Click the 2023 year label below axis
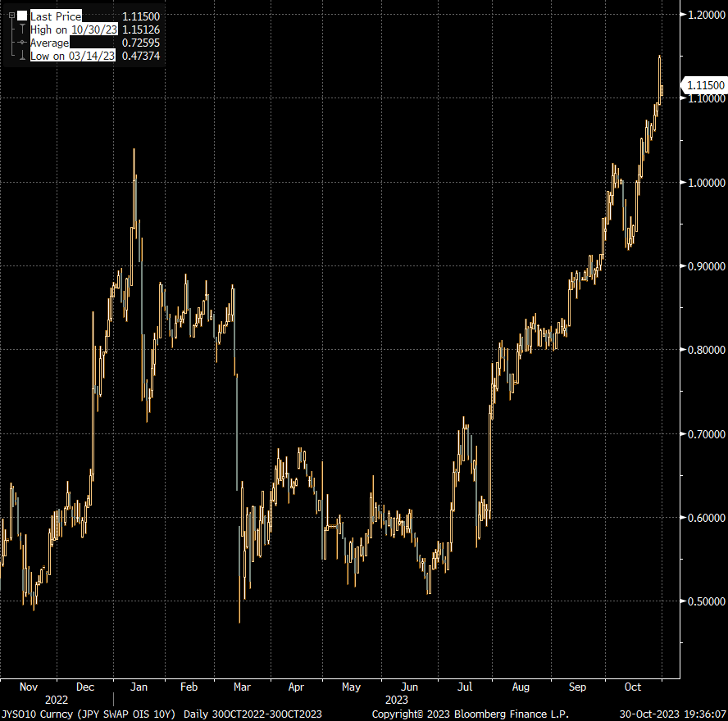Viewport: 728px width, 721px height. (397, 700)
